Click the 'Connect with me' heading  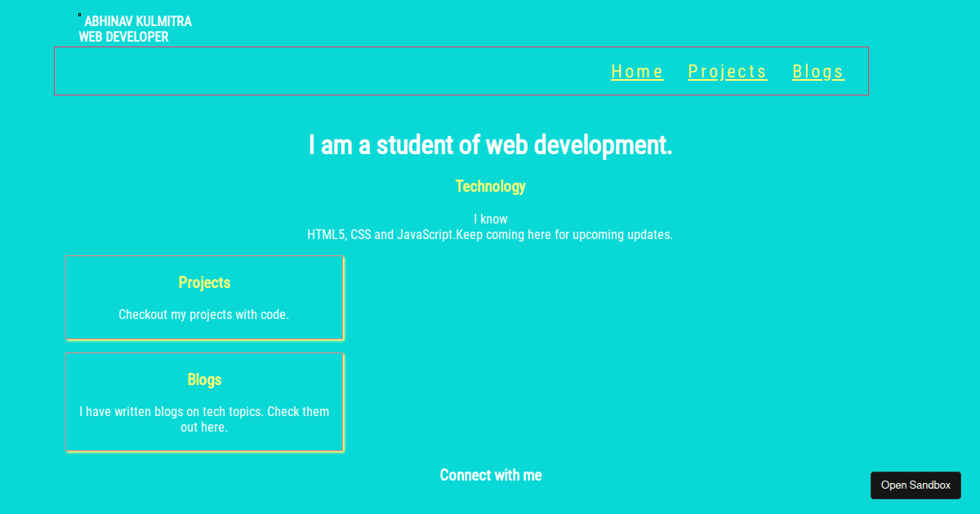point(490,475)
